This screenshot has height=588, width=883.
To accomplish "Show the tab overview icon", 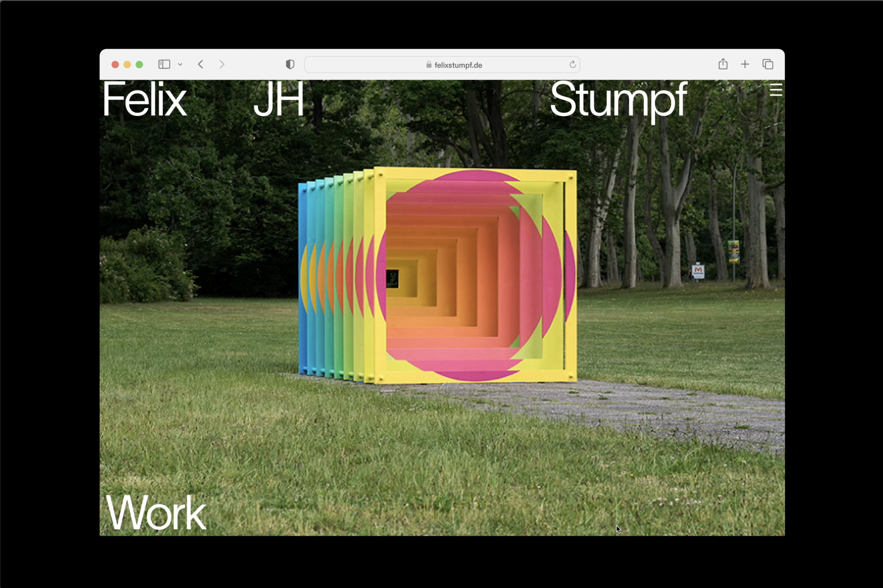I will click(767, 64).
